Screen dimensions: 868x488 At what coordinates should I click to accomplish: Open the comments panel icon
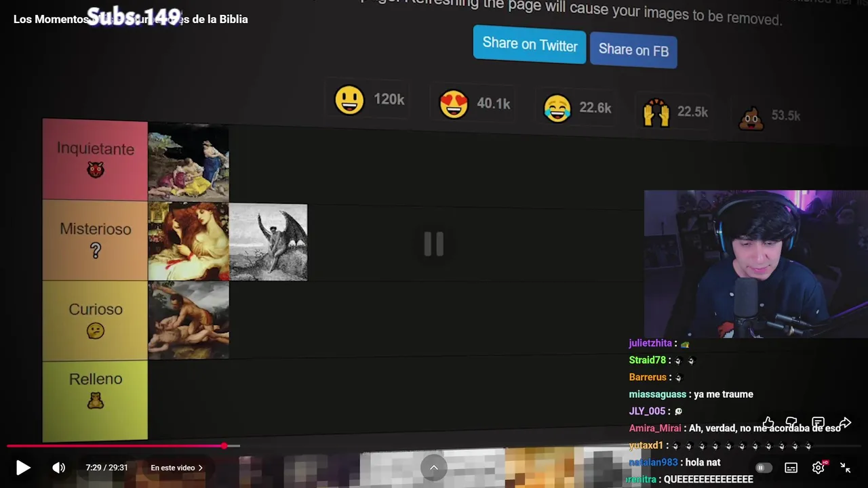[818, 423]
